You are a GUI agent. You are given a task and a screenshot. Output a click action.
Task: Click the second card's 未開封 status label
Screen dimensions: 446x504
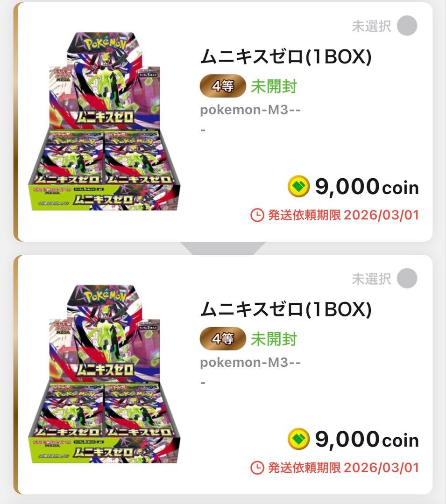(274, 339)
